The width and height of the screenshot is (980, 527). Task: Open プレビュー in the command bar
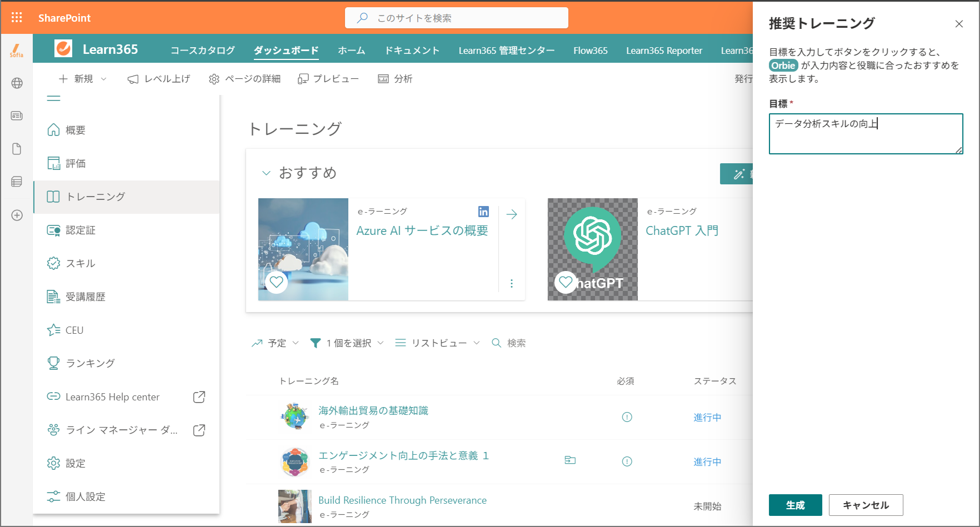328,79
